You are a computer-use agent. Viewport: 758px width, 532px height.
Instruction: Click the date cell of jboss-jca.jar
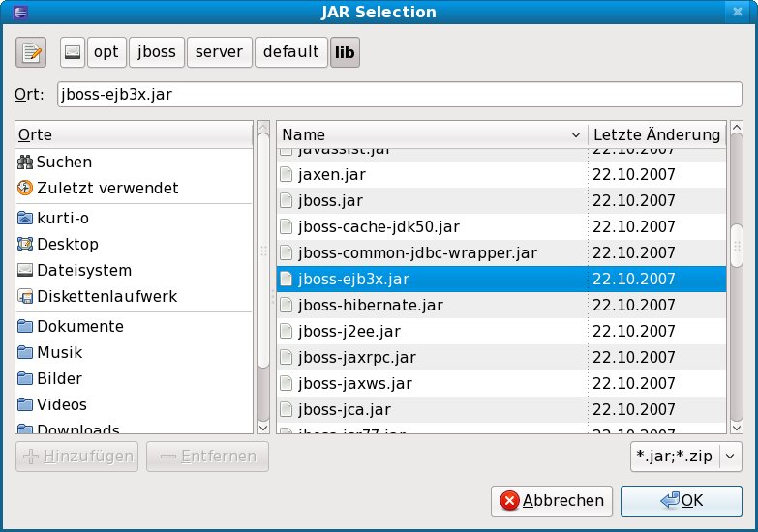[x=657, y=409]
